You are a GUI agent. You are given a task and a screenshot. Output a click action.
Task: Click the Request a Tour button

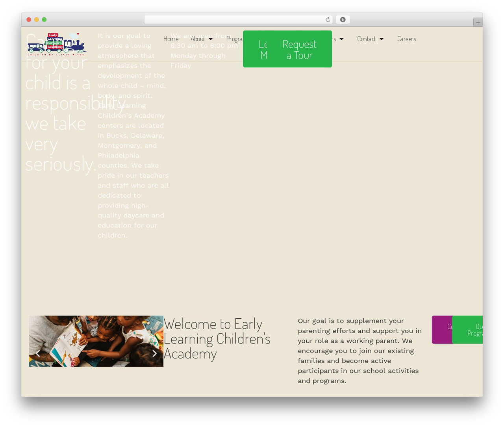click(299, 49)
